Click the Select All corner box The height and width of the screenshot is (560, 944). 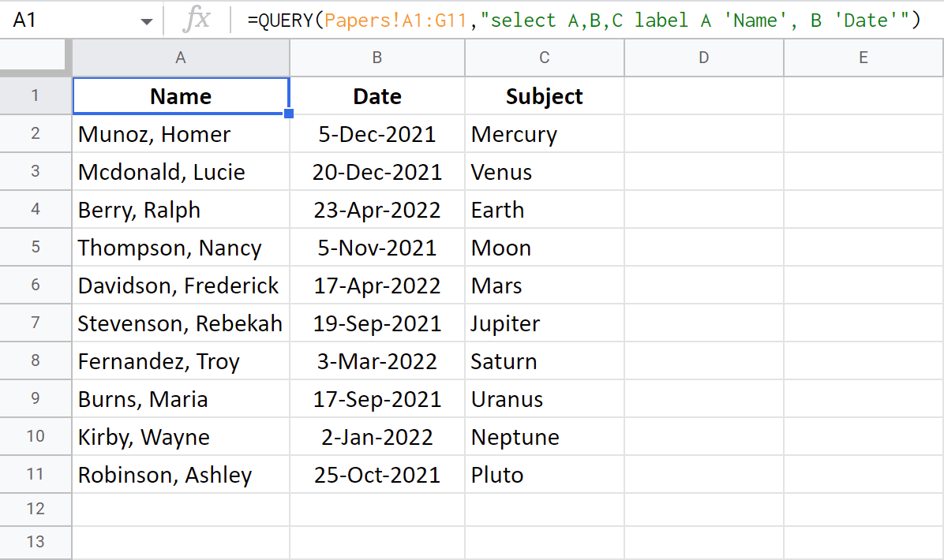tap(33, 57)
